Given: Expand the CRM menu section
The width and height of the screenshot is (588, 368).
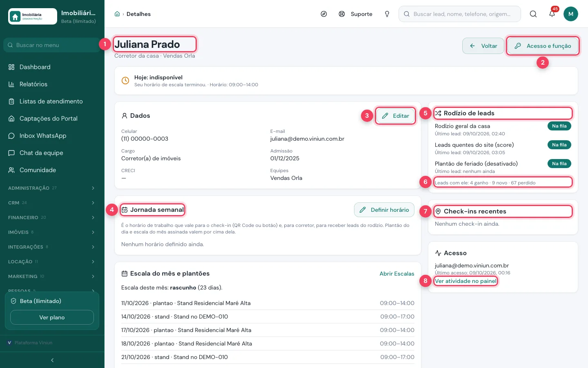Looking at the screenshot, I should [52, 203].
